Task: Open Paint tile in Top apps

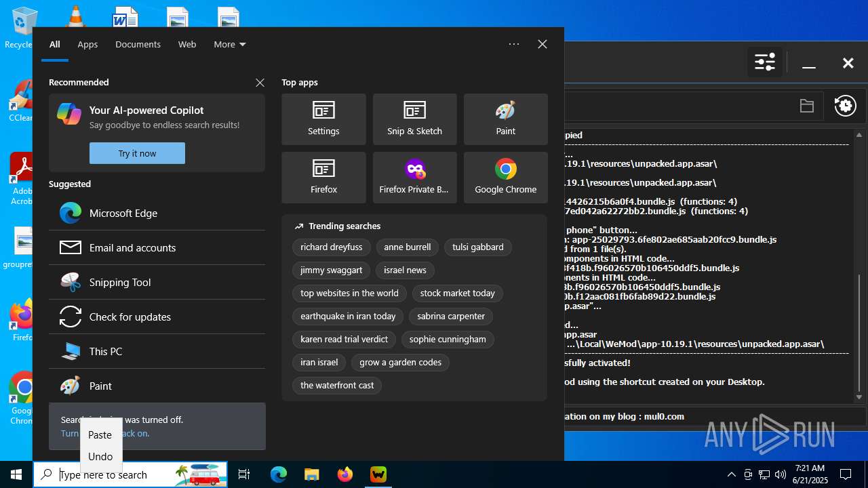Action: (505, 119)
